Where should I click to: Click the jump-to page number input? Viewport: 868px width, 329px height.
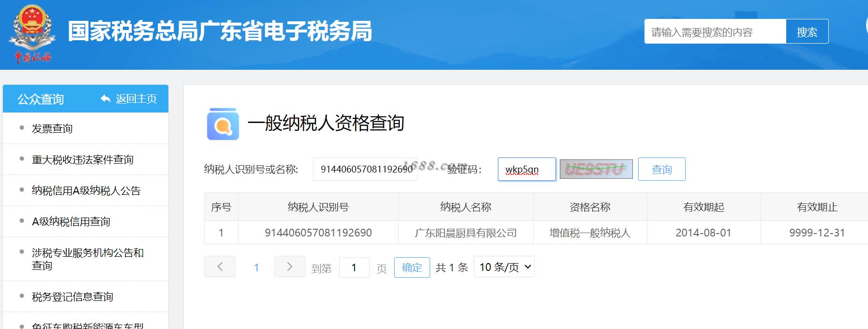click(354, 267)
